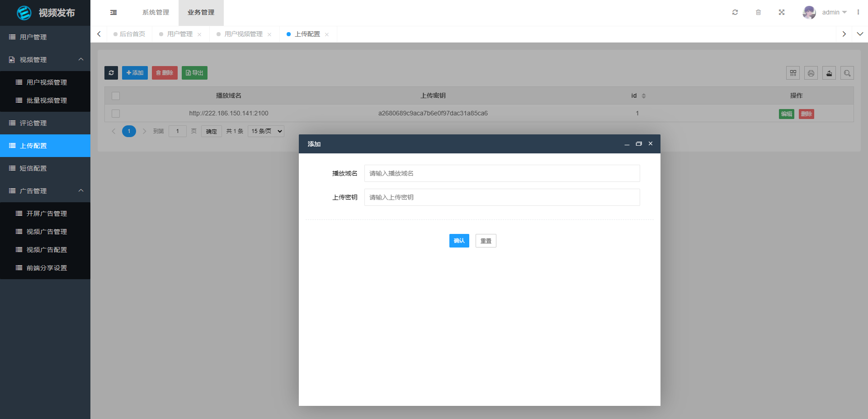Open the trash/clear cache icon in header
This screenshot has height=419, width=868.
tap(758, 12)
